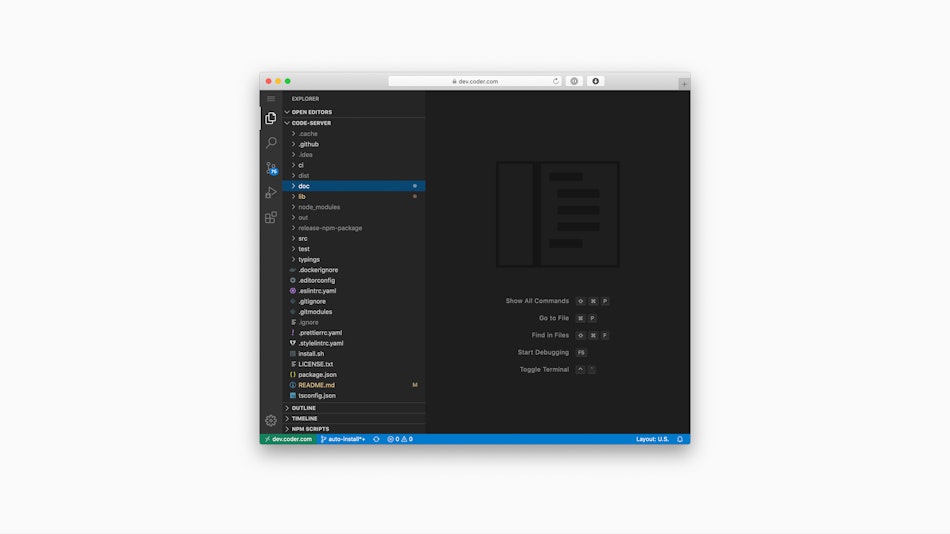Expand the OUTLINE section
Screen dimensions: 950x534
point(354,408)
